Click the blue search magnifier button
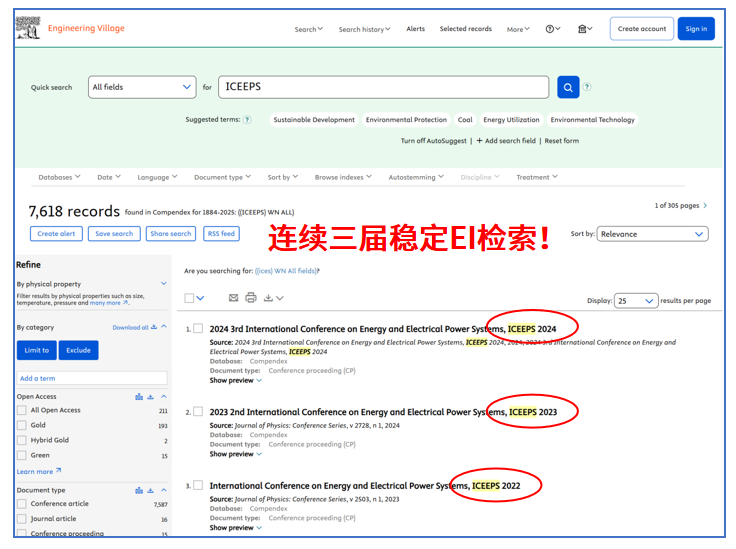Screen dimensions: 736x549 [568, 87]
